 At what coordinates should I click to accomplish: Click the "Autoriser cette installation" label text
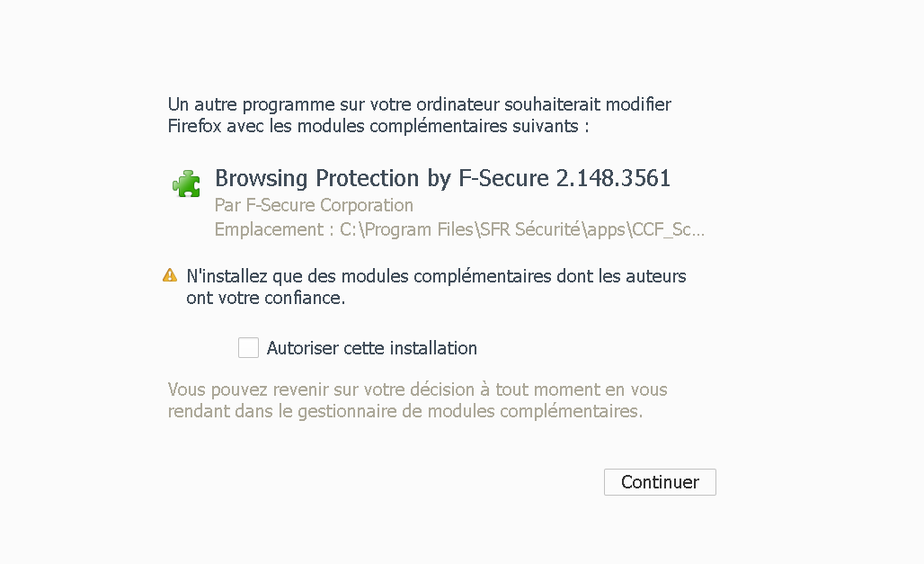tap(371, 348)
